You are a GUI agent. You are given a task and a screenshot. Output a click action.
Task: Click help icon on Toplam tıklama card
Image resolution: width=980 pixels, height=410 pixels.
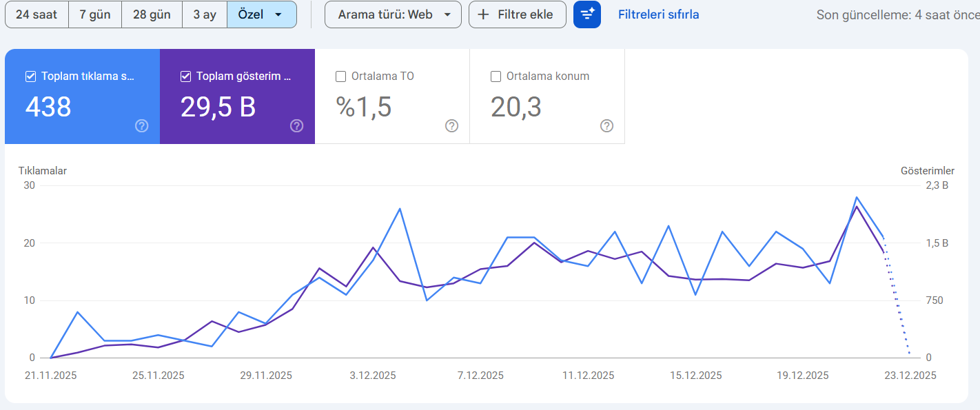142,125
